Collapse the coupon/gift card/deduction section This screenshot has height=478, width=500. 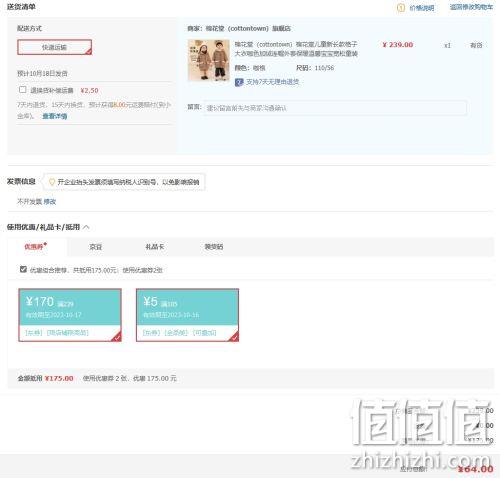[x=86, y=227]
